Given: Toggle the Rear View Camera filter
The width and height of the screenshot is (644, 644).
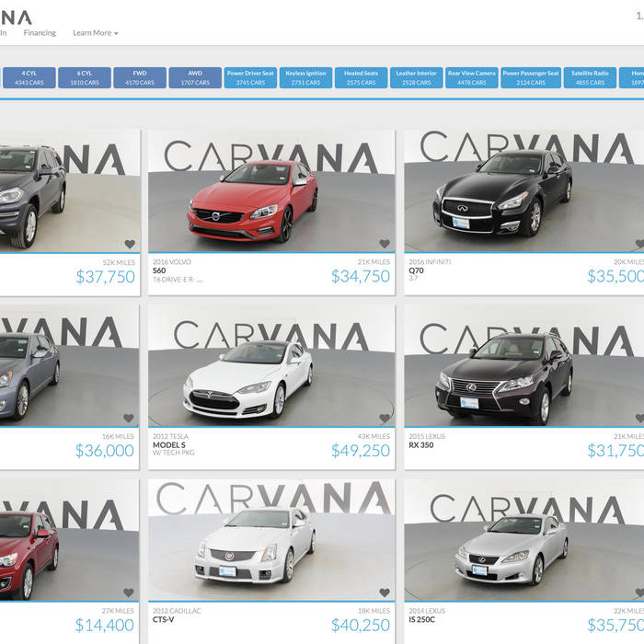Looking at the screenshot, I should pyautogui.click(x=471, y=77).
